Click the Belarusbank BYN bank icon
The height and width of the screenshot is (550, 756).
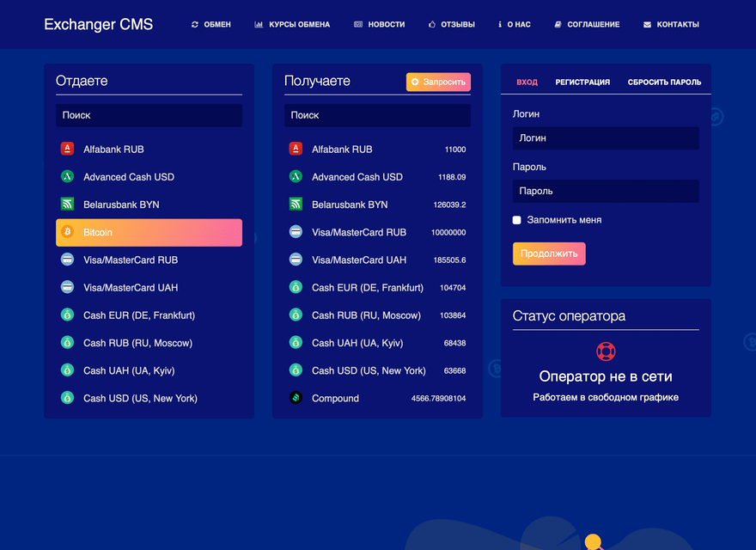pos(67,205)
